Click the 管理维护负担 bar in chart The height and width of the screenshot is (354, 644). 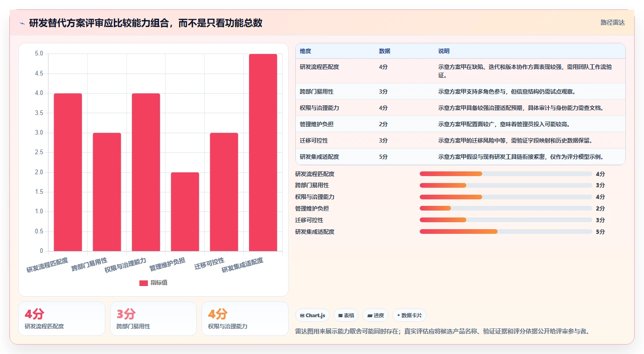pyautogui.click(x=185, y=212)
